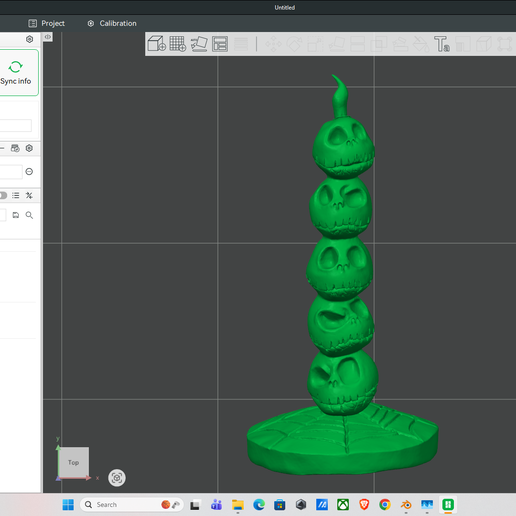Collapse the sidebar with the eye icon
This screenshot has height=516, width=516.
coord(48,37)
